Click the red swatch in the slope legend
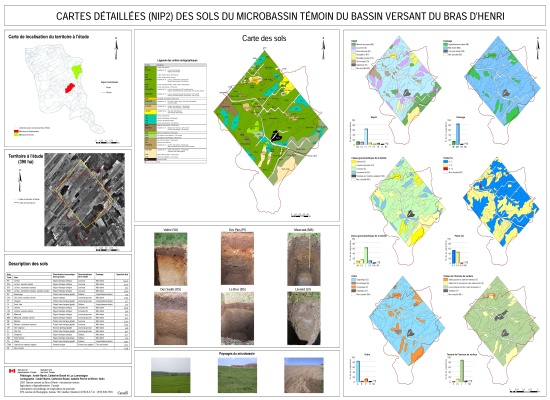Screen dimensions: 550x400 coord(445,169)
